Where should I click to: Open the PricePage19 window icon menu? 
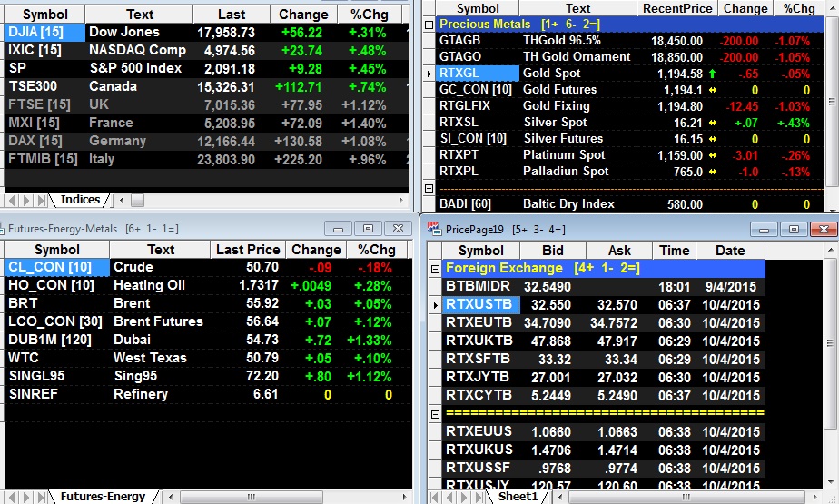pos(434,229)
